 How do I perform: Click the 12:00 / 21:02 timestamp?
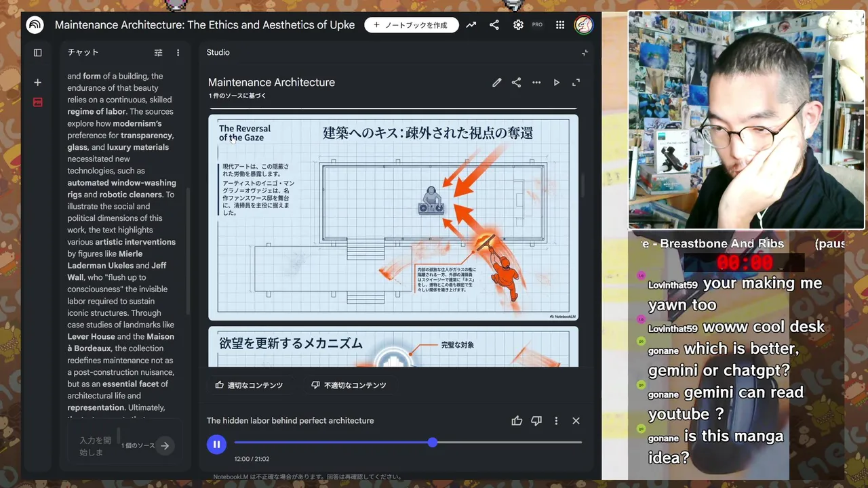click(252, 459)
